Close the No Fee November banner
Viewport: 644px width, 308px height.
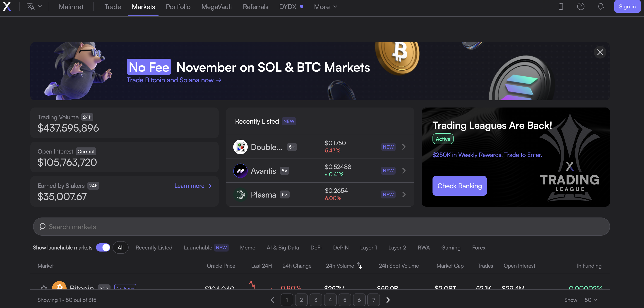[x=600, y=52]
